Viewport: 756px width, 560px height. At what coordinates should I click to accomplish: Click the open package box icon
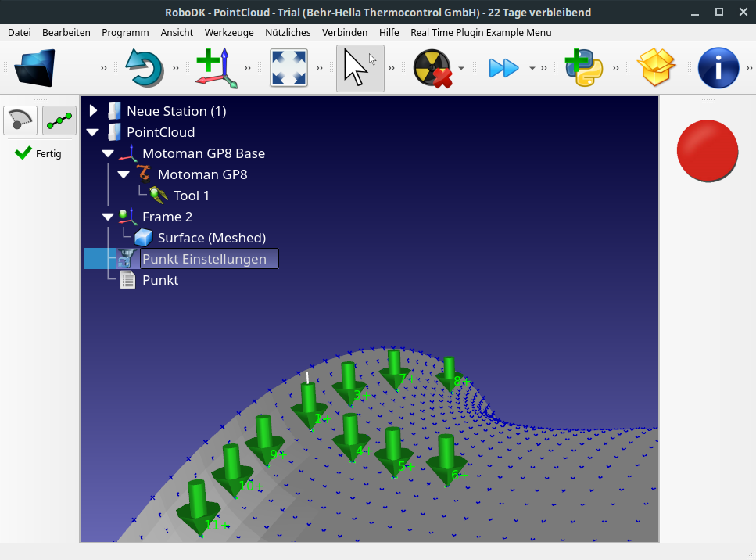pos(657,68)
